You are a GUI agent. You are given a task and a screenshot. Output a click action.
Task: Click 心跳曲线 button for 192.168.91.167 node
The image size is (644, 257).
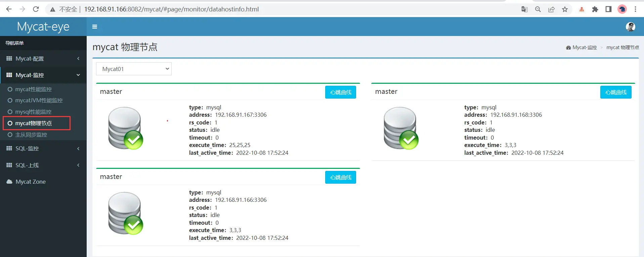click(x=341, y=92)
